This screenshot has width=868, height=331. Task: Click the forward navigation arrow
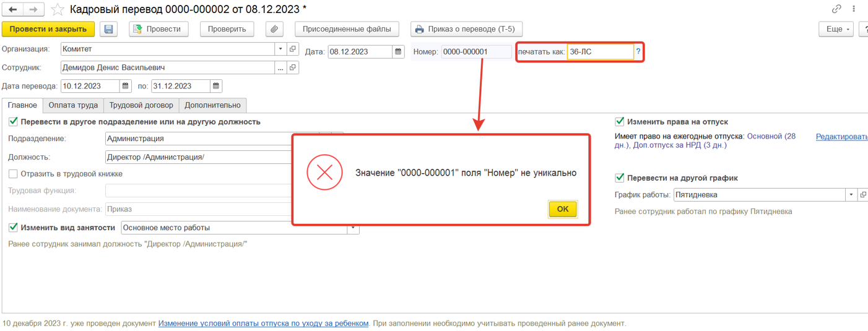pyautogui.click(x=33, y=9)
